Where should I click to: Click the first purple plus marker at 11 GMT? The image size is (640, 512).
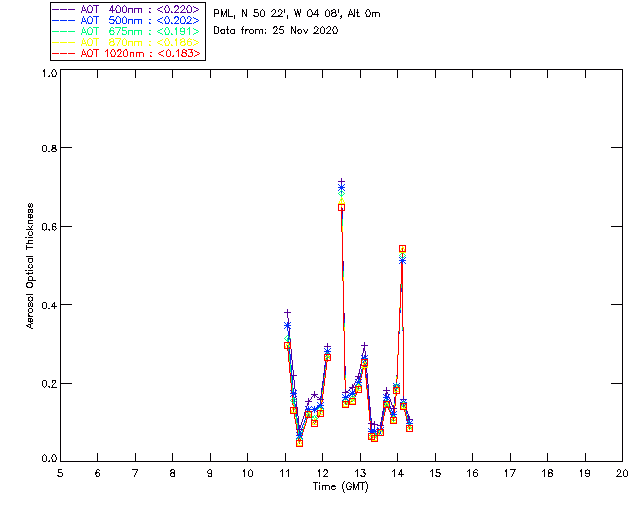pos(287,313)
